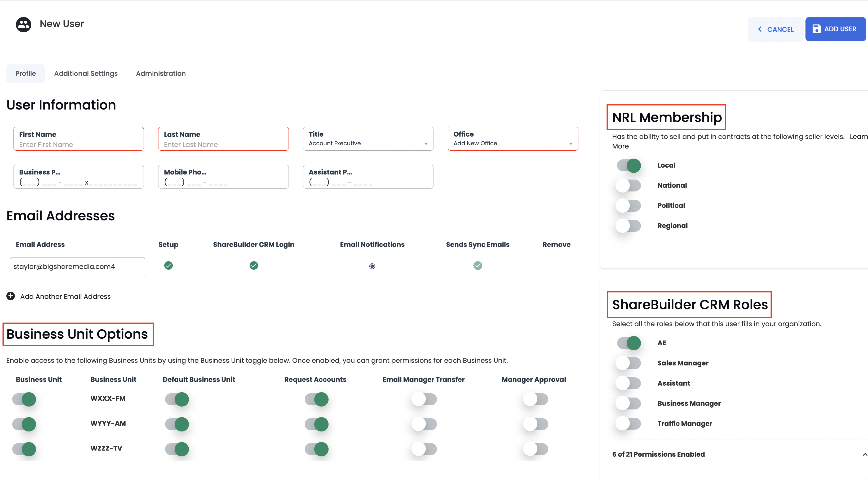Enable the Political NRL membership toggle
The image size is (868, 480).
pos(629,206)
